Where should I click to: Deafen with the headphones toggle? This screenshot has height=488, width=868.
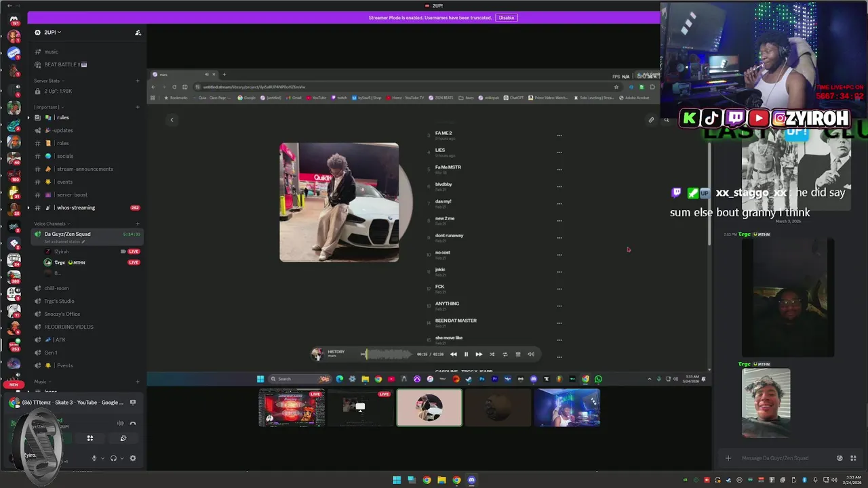tap(113, 458)
